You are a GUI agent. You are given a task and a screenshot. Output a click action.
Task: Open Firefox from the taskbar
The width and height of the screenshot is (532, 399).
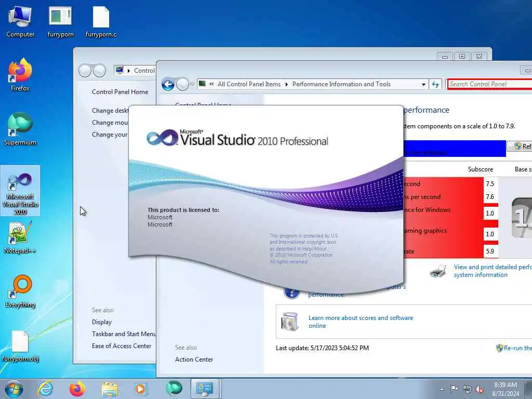click(x=77, y=389)
